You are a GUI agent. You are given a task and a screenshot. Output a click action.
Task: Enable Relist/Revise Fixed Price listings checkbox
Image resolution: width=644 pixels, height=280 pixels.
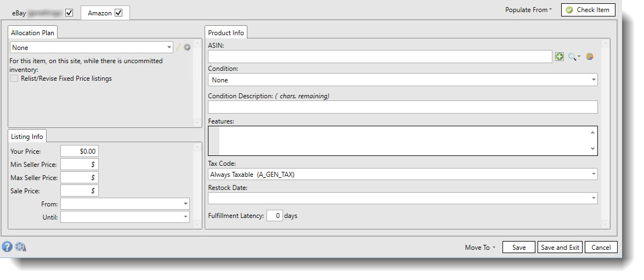click(x=14, y=79)
